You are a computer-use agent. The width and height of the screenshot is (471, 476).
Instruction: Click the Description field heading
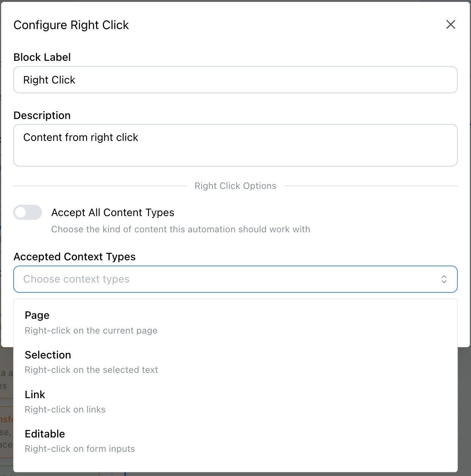42,115
